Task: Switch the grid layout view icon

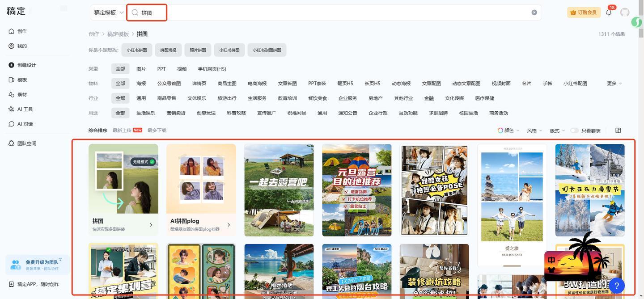Action: pyautogui.click(x=618, y=131)
